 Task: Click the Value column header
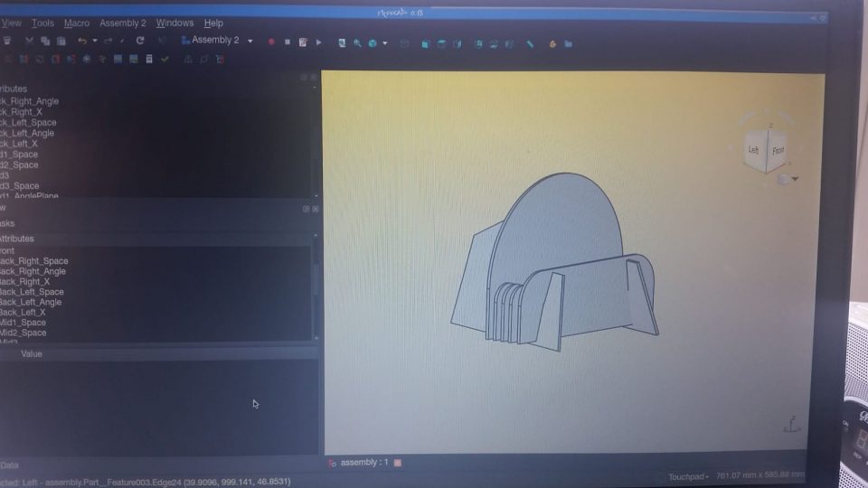[32, 354]
